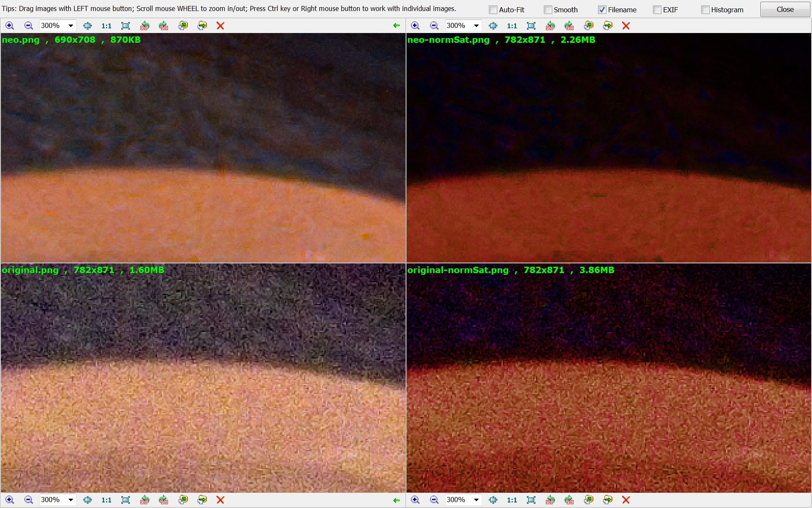Rotate the original.png image right
This screenshot has height=508, width=812.
pos(164,500)
